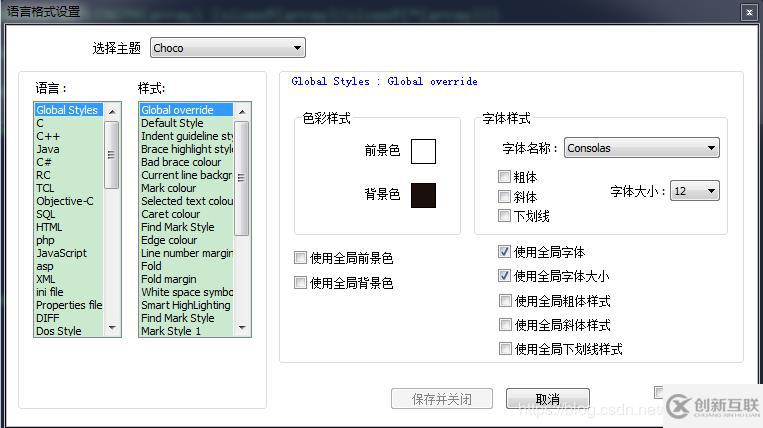763x428 pixels.
Task: Select C# in the language list
Action: pos(69,162)
